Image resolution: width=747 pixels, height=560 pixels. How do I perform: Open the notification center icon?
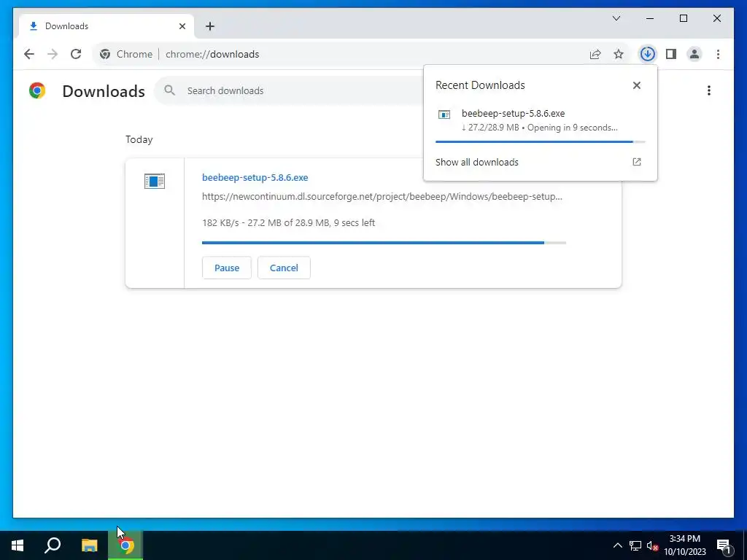tap(724, 545)
